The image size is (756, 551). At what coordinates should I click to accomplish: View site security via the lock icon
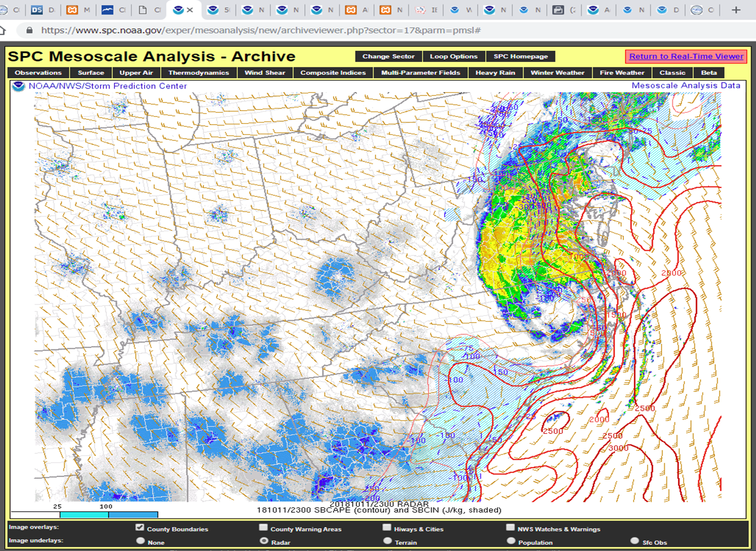29,31
